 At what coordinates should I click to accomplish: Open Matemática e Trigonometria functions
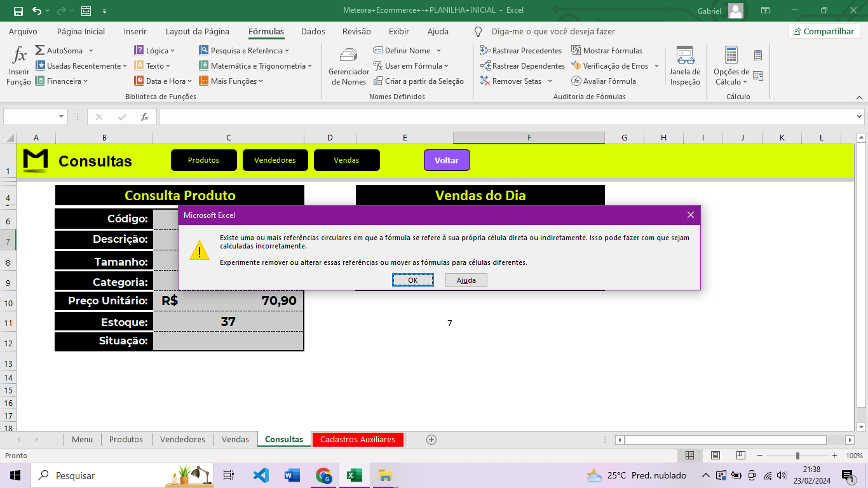pos(255,66)
